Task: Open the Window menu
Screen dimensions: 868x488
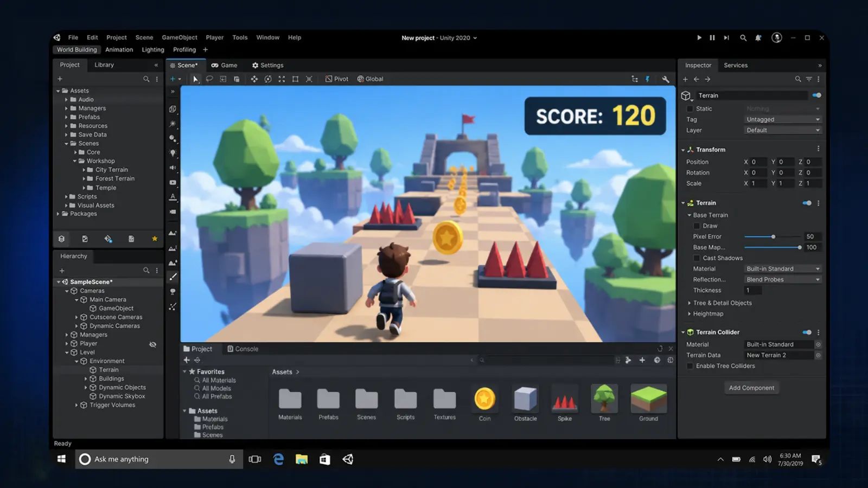Action: 267,37
